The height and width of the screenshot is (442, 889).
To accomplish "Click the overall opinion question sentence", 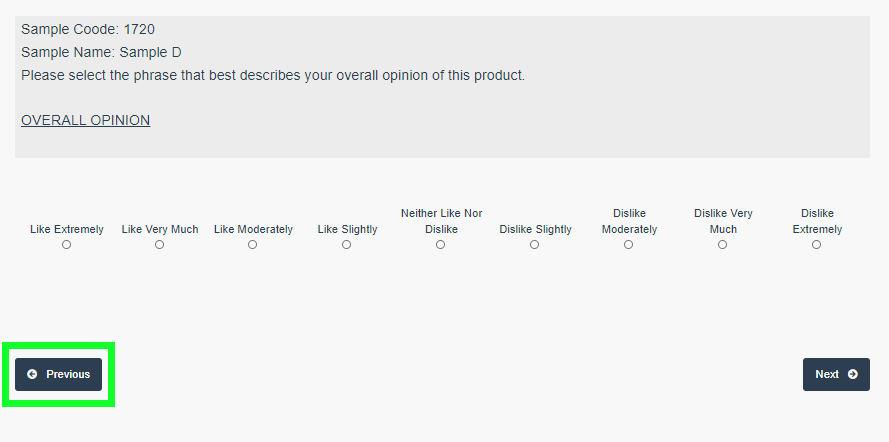I will pyautogui.click(x=272, y=75).
